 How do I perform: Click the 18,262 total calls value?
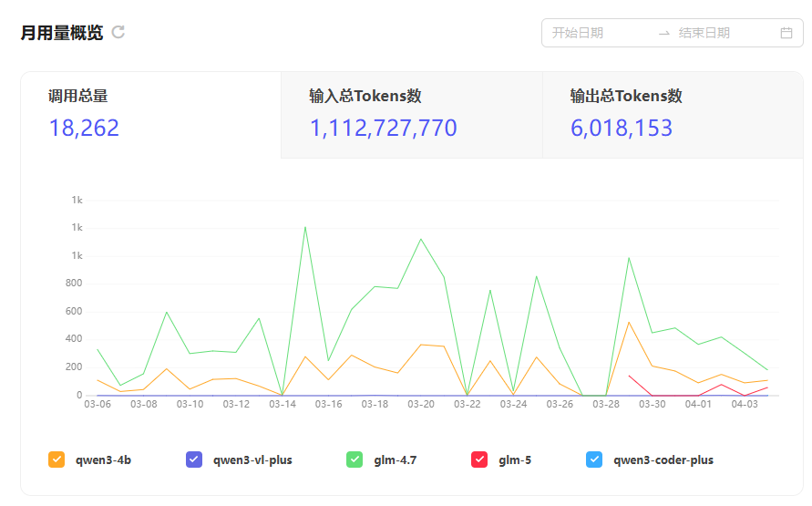click(x=84, y=129)
